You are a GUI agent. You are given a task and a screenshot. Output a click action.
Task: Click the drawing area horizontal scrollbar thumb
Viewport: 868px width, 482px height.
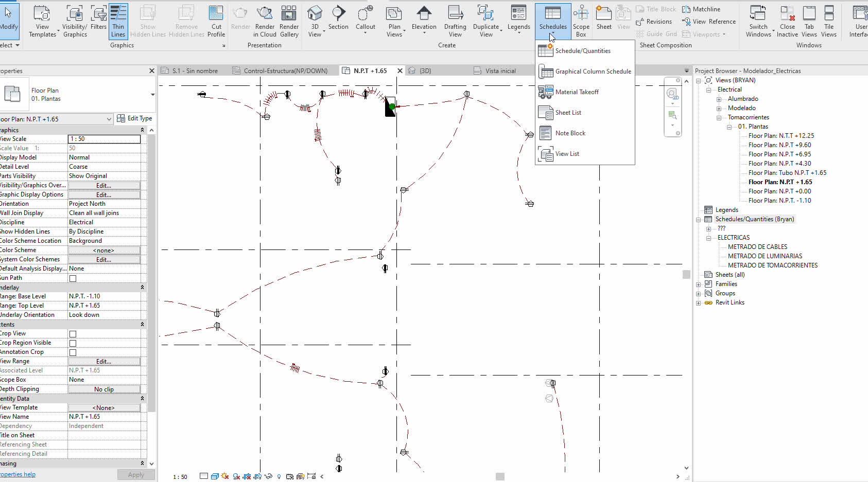500,477
